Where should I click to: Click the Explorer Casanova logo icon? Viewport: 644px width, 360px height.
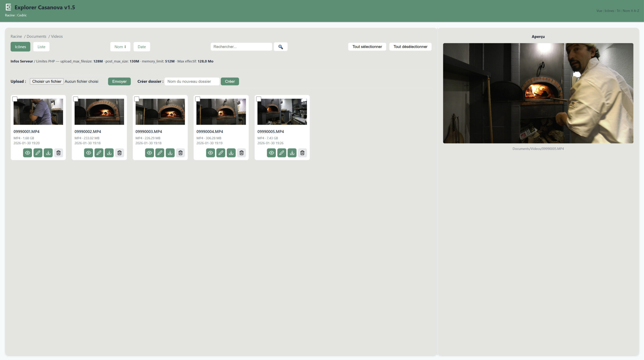pos(8,7)
